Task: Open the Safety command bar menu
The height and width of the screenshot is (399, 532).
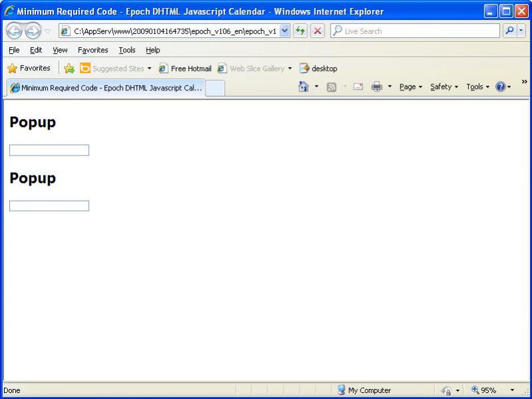Action: tap(444, 87)
